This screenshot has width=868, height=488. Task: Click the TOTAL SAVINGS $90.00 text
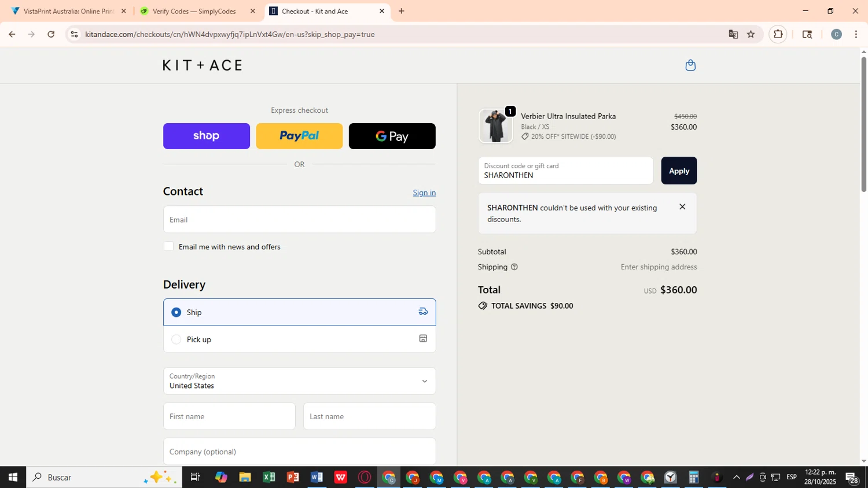click(532, 306)
